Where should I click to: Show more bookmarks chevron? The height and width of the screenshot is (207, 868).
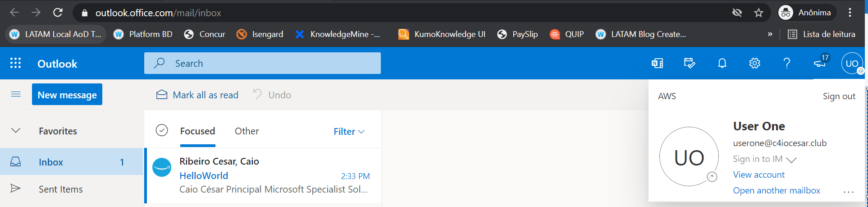pyautogui.click(x=770, y=34)
